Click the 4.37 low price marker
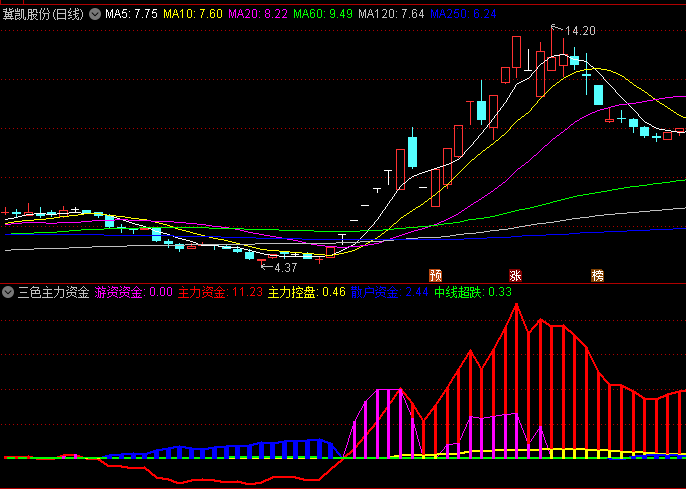Screen dimensions: 686x489 click(x=286, y=268)
